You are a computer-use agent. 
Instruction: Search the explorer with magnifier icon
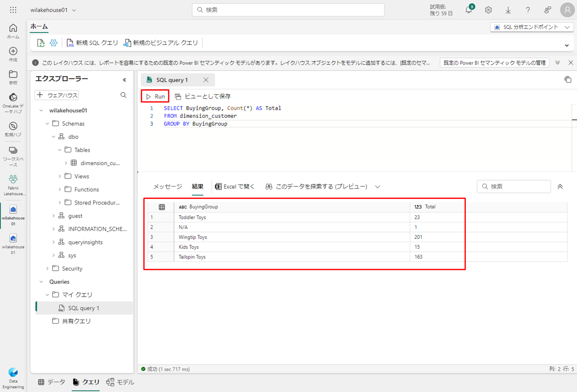tap(124, 95)
